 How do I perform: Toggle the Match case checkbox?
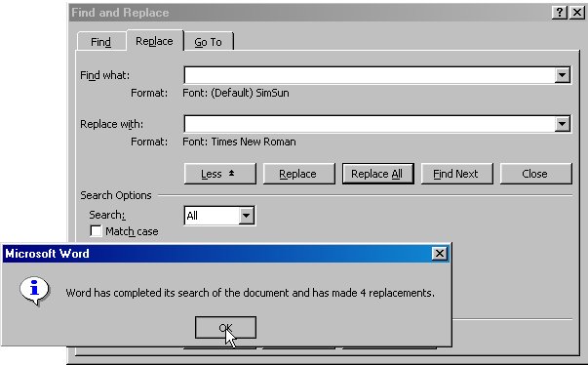pos(96,230)
